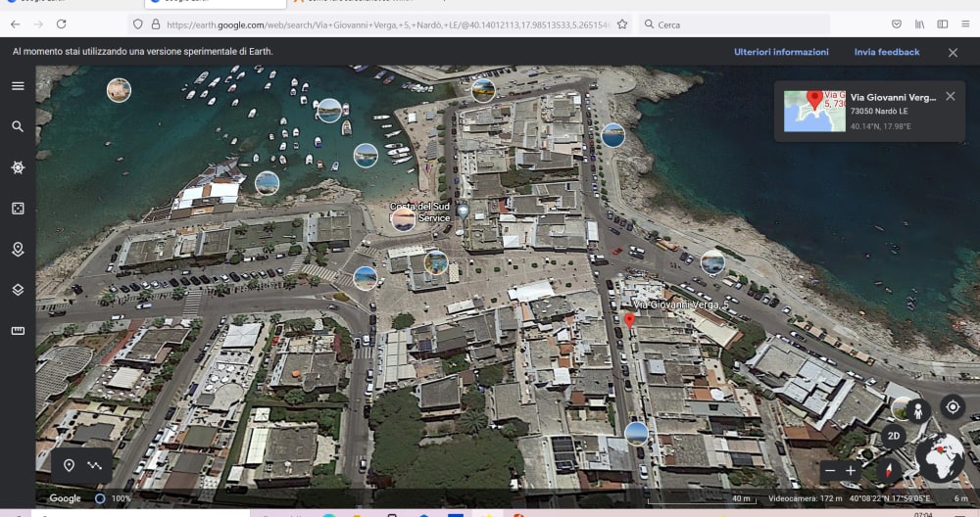Click the 6 m elevation readout
980x517 pixels.
(960, 498)
